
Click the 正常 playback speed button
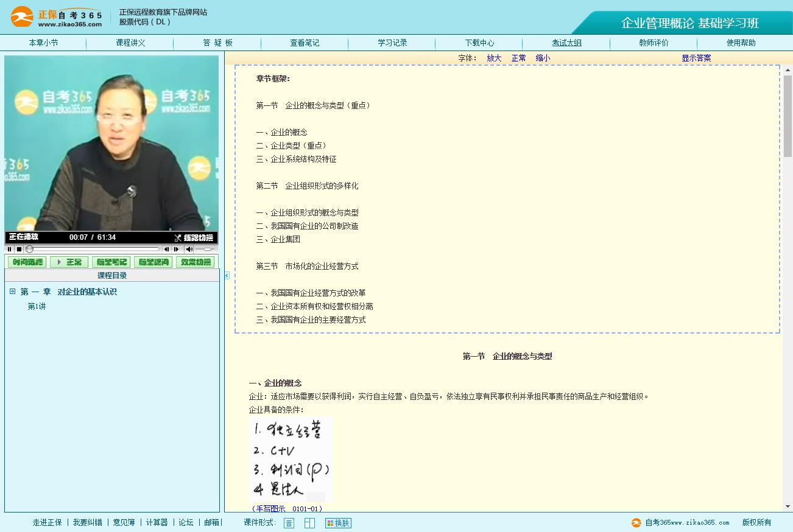point(69,262)
